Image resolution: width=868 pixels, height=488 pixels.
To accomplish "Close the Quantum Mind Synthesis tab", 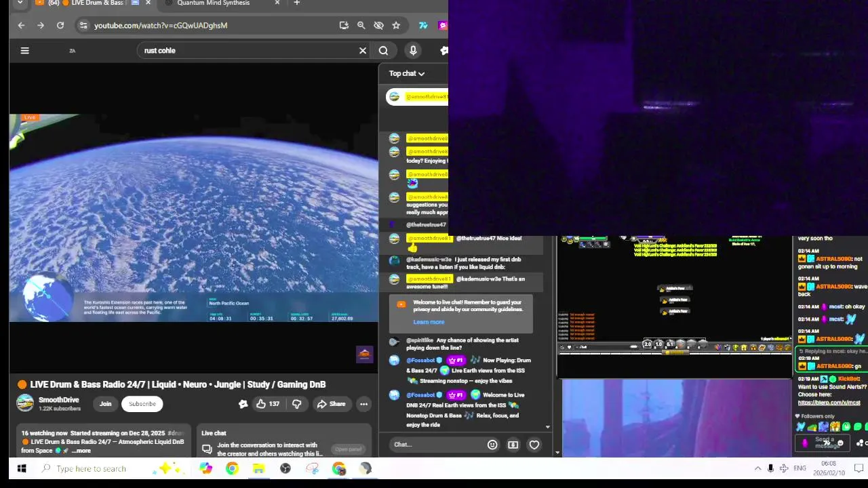I will (x=277, y=3).
